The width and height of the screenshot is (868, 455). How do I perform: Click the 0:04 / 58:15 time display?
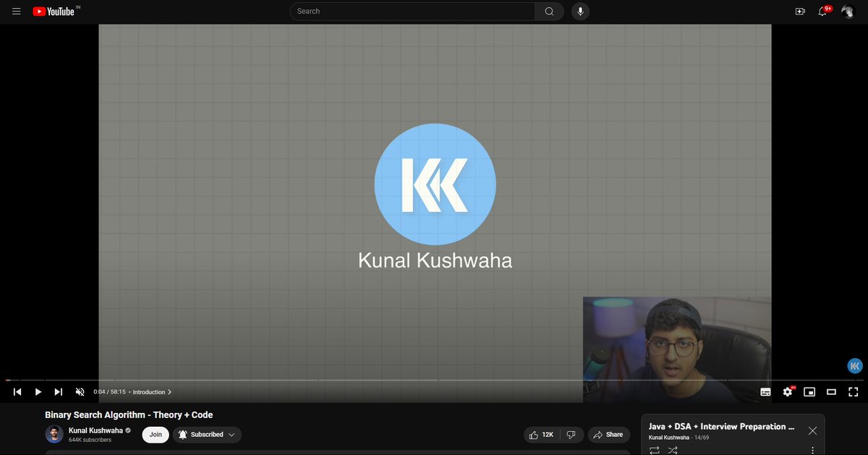tap(109, 392)
